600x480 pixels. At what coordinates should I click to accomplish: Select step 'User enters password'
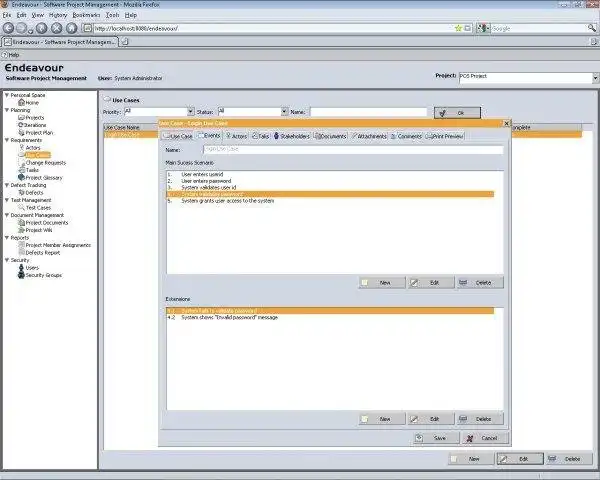tap(330, 181)
